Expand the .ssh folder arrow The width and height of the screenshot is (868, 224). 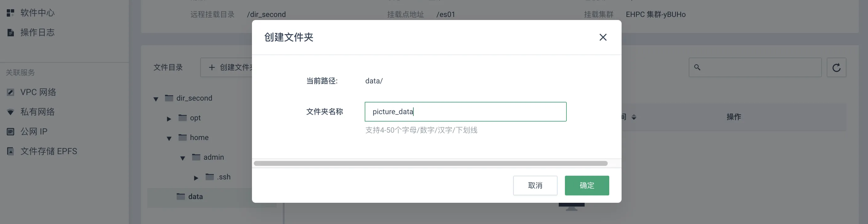[x=196, y=178]
